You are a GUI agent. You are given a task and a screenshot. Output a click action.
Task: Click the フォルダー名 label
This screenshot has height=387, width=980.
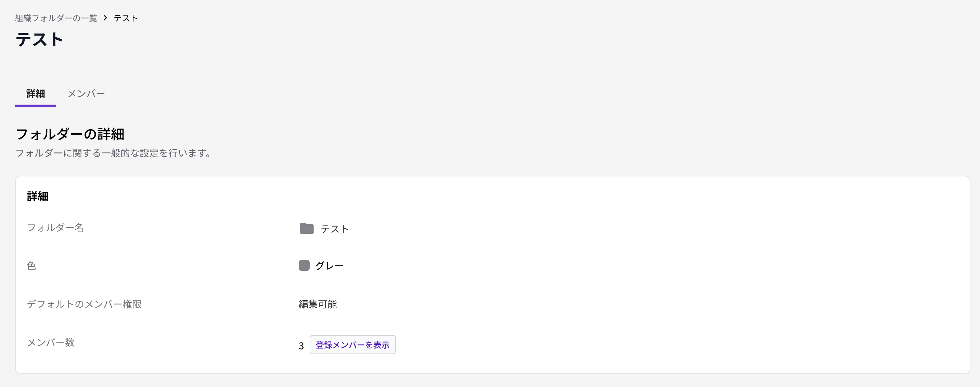(55, 228)
